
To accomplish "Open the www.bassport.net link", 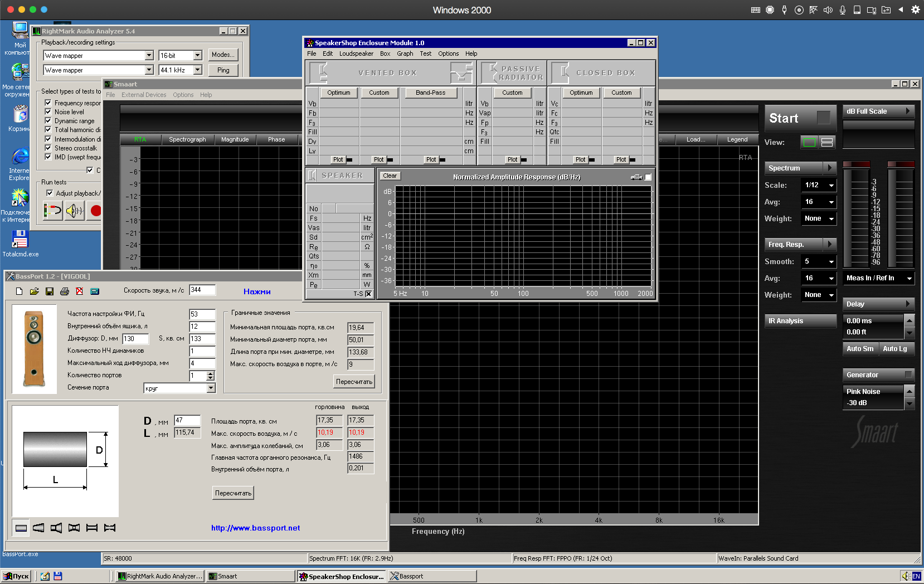I will (255, 528).
